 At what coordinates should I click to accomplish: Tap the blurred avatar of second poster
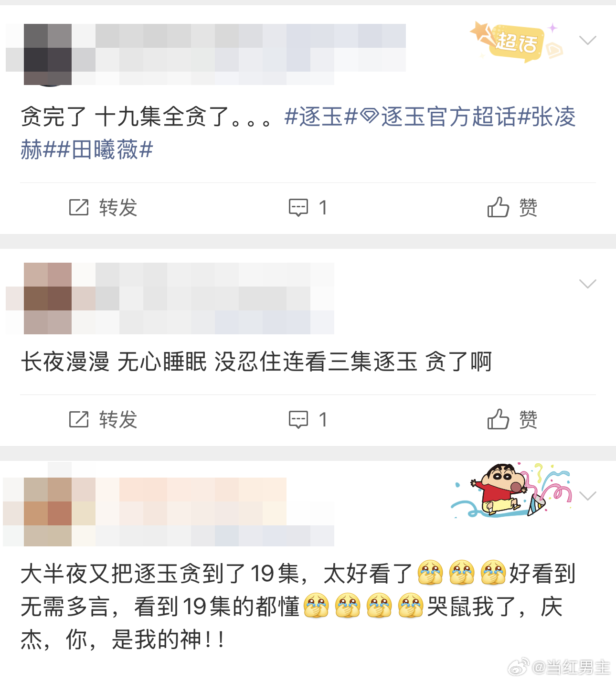pyautogui.click(x=48, y=298)
